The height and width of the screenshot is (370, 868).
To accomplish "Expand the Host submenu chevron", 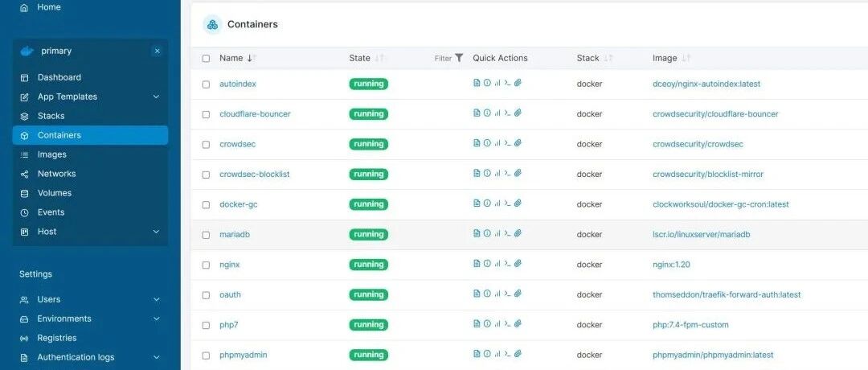I will (156, 232).
